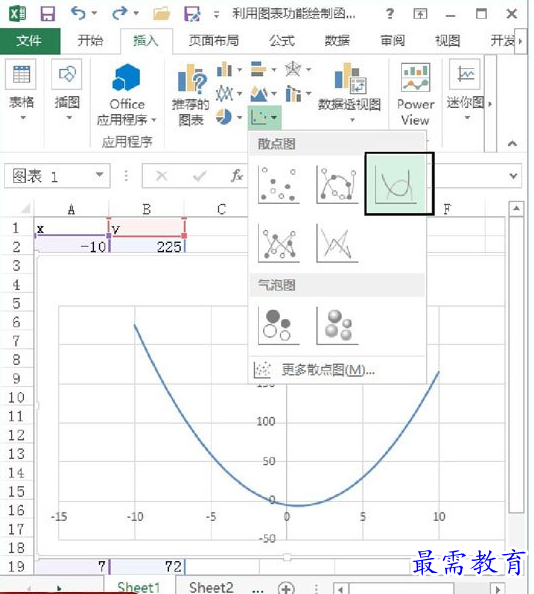Insert a radar or stock chart
The image size is (534, 594).
298,69
